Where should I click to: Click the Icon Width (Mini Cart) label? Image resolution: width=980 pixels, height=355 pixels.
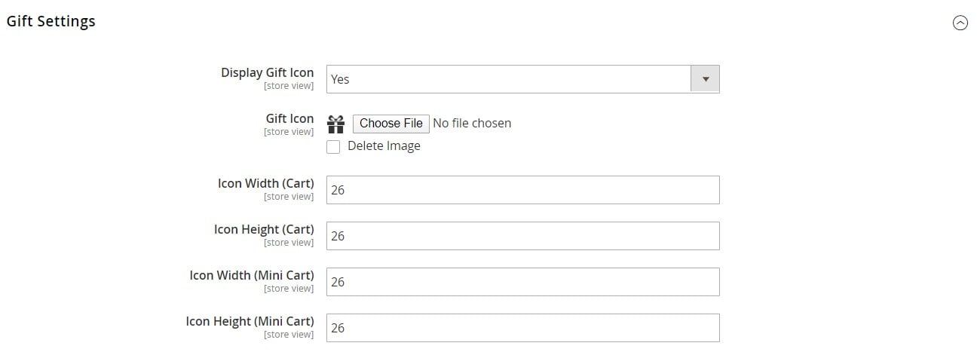[x=252, y=276]
